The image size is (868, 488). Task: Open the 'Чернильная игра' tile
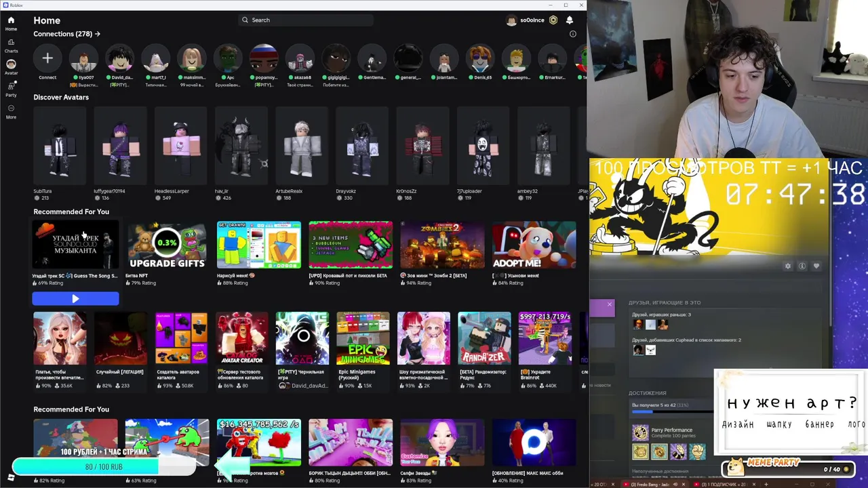pyautogui.click(x=302, y=338)
